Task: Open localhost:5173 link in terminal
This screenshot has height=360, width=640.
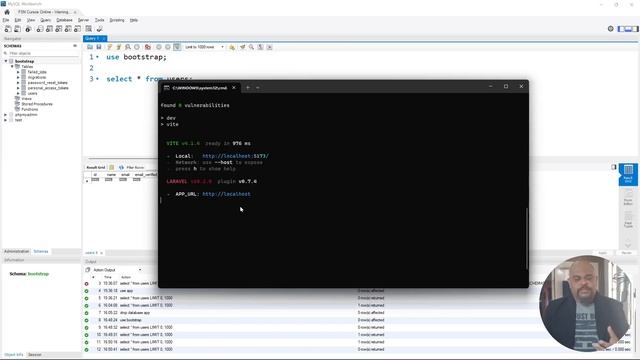Action: coord(236,156)
